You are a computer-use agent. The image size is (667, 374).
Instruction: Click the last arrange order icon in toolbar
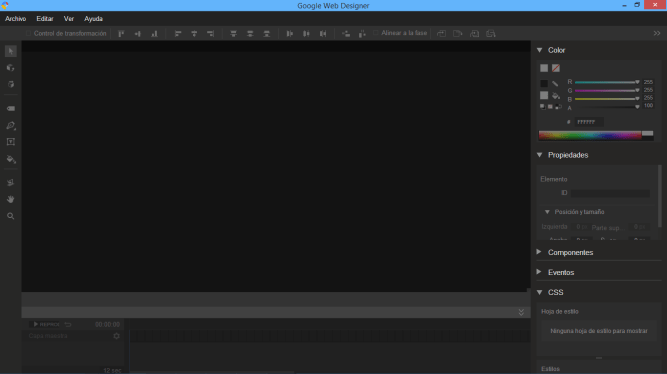[491, 34]
